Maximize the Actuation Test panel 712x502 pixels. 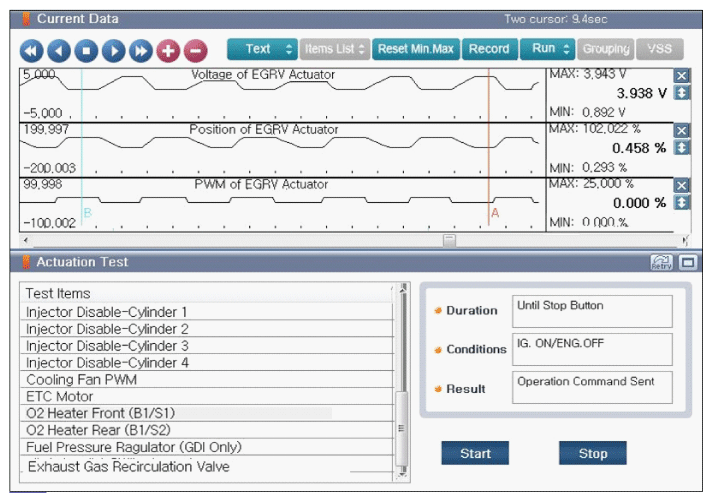(x=688, y=262)
